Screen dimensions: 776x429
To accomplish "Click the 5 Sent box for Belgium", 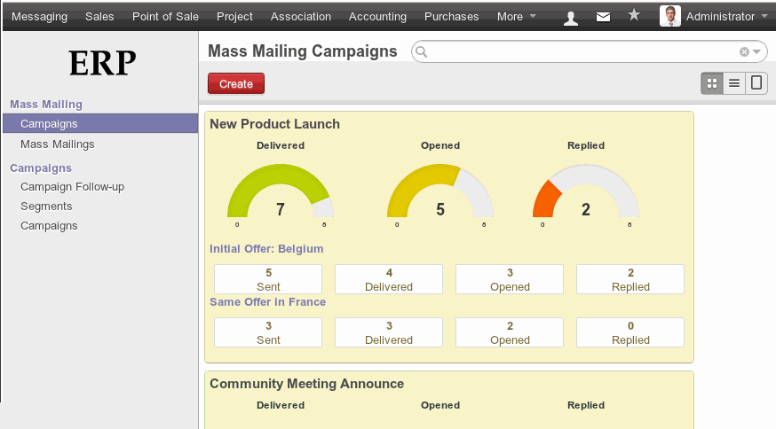I will point(268,279).
